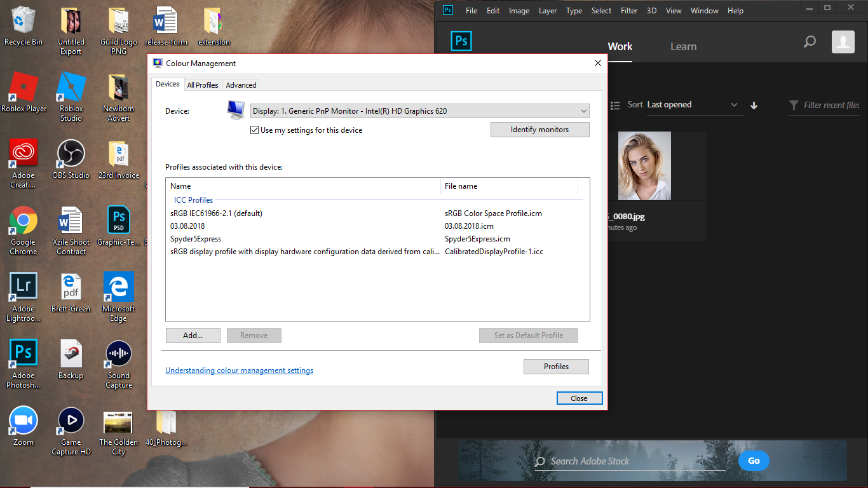Open the Photoshop Select menu

click(601, 11)
